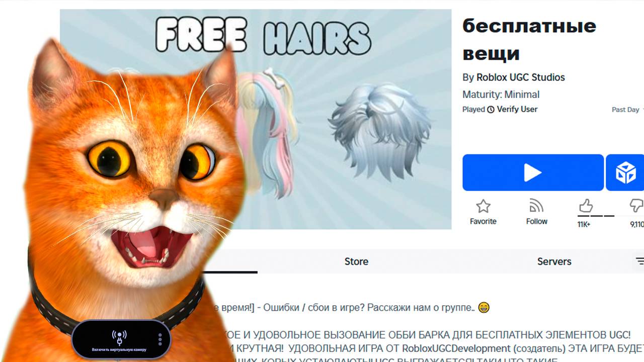The width and height of the screenshot is (644, 362).
Task: Expand the Past Day dropdown
Action: [x=627, y=110]
